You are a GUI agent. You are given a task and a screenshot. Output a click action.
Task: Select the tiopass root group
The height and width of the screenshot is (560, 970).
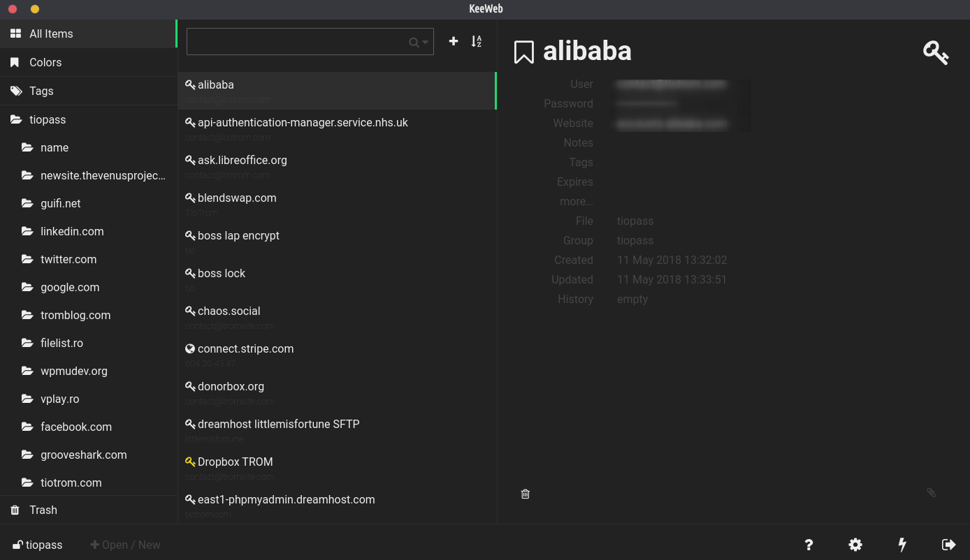click(89, 119)
